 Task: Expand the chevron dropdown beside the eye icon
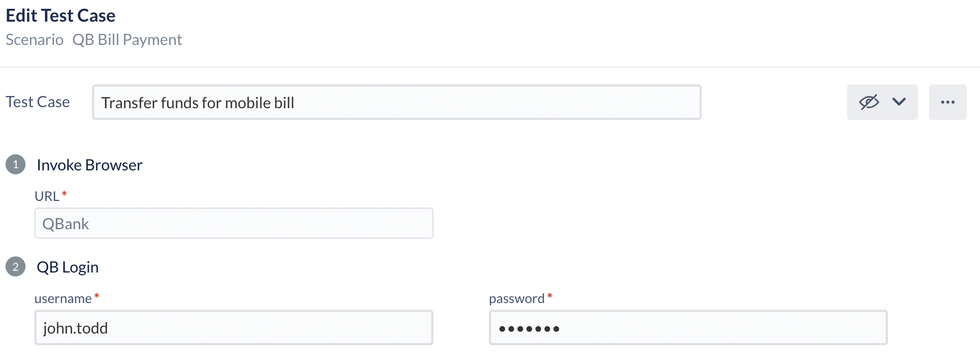(x=899, y=102)
